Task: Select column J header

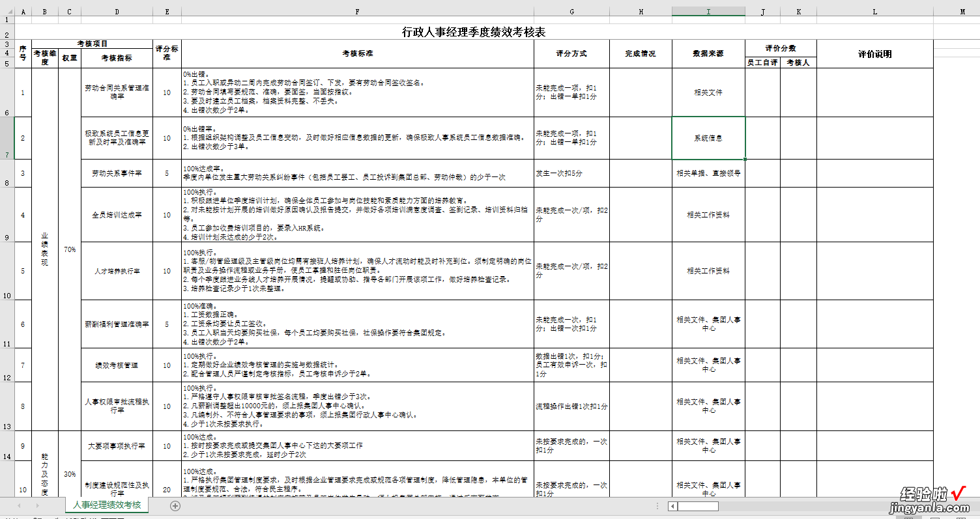Action: point(762,11)
